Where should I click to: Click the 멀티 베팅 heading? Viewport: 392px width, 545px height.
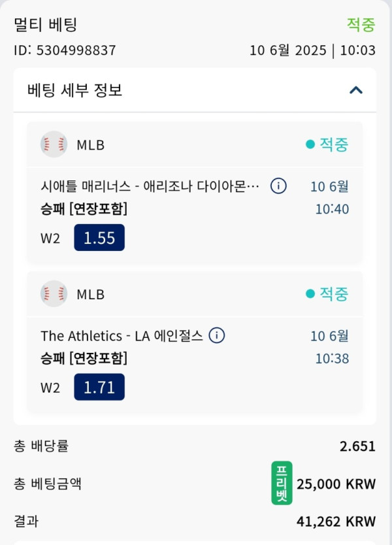[x=45, y=25]
